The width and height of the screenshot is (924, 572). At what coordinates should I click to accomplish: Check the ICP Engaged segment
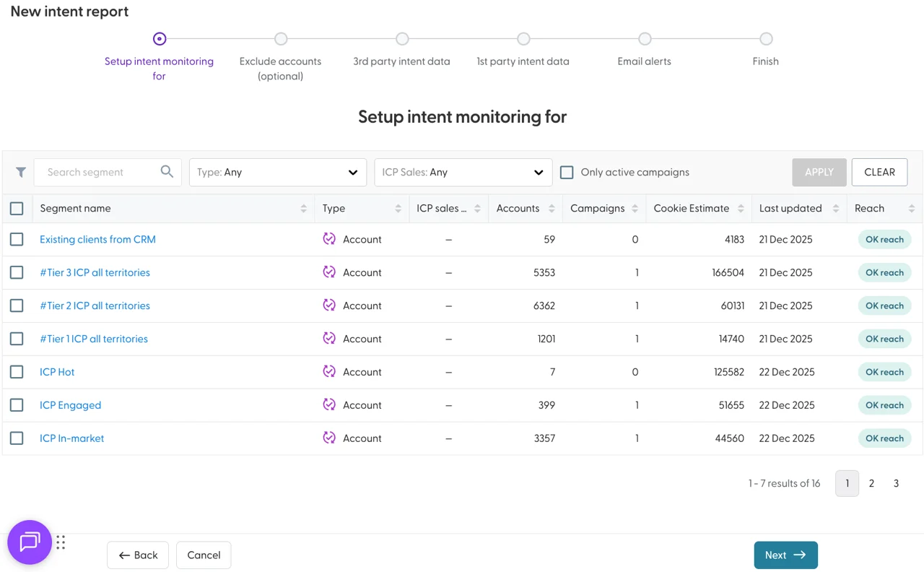coord(17,405)
